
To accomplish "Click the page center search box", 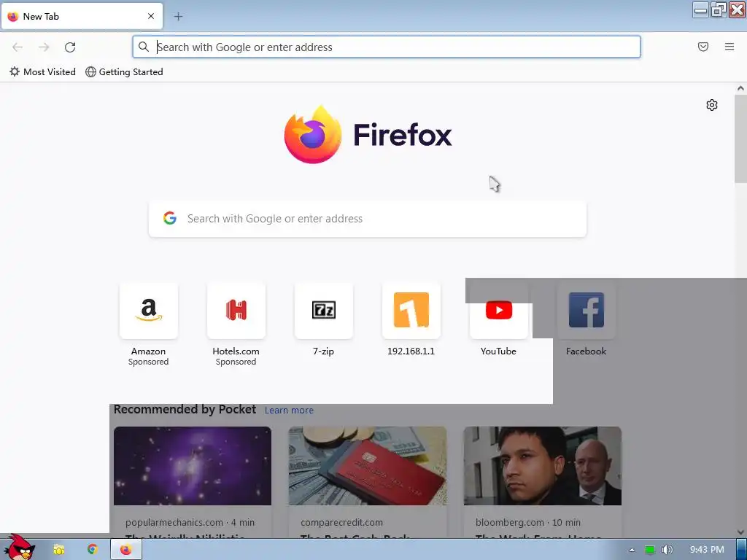I will [x=368, y=219].
